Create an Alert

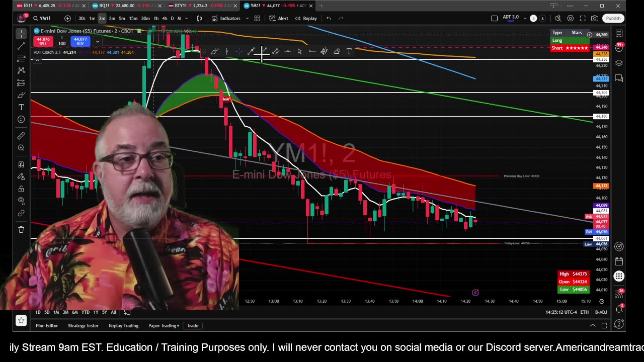[279, 19]
